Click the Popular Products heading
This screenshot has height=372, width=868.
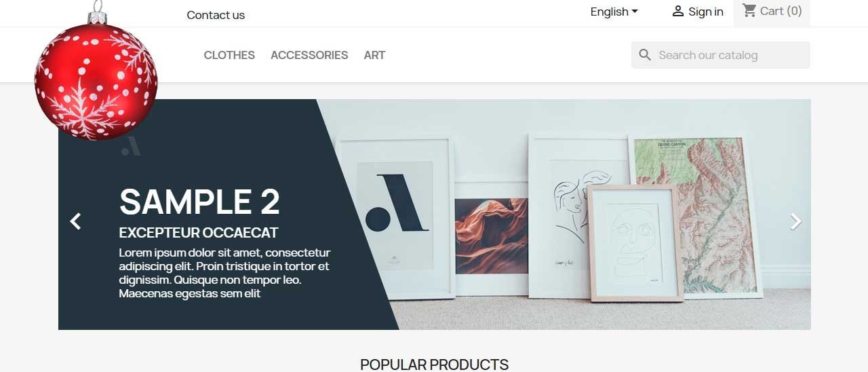[x=434, y=365]
